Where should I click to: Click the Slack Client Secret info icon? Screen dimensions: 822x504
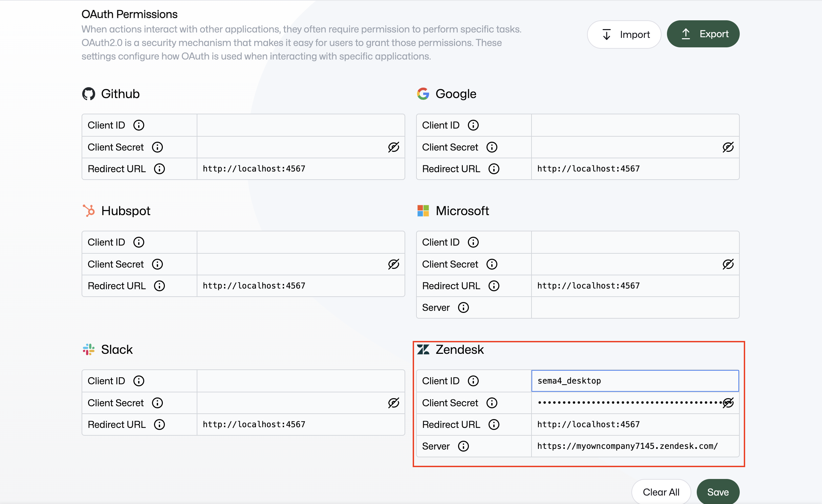pos(157,403)
